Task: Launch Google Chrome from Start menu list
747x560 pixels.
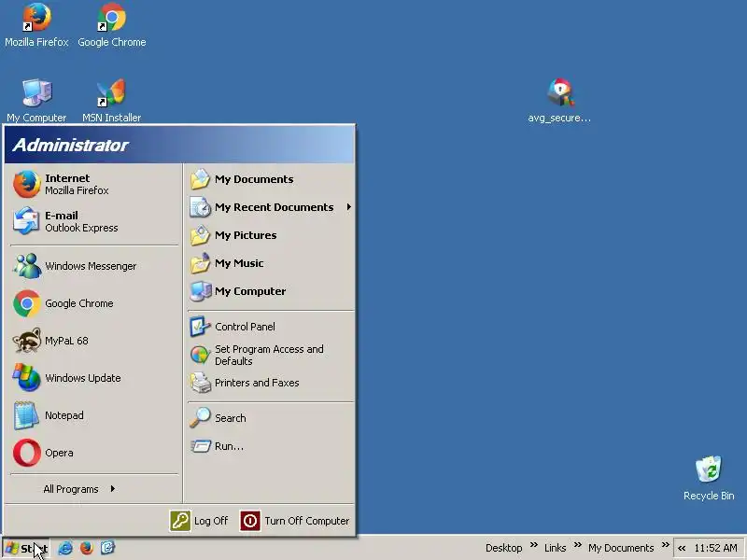Action: click(93, 303)
